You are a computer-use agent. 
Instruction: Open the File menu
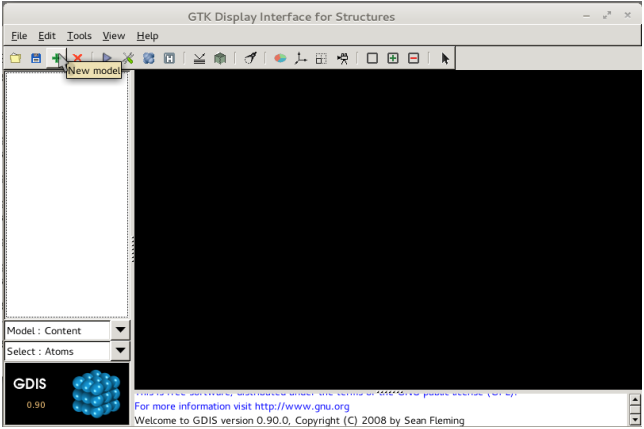click(x=19, y=36)
